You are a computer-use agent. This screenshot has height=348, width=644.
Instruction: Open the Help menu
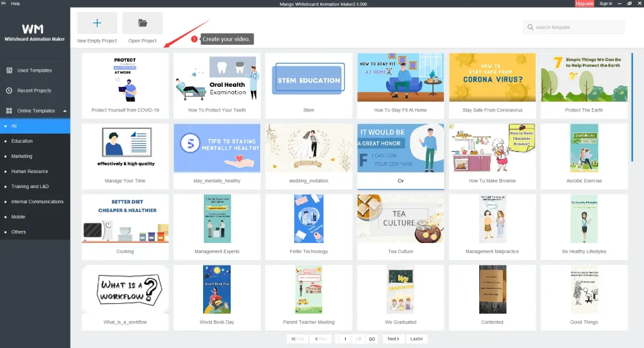(16, 4)
